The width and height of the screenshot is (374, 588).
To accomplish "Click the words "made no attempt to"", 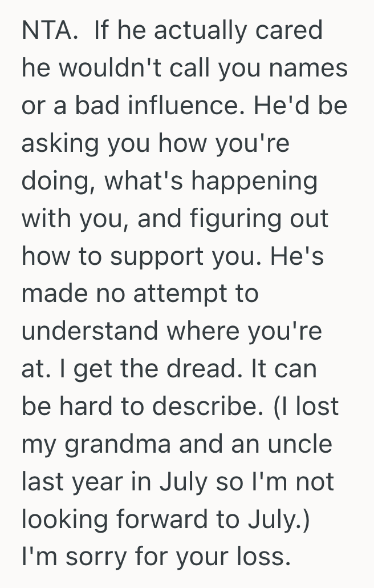I will [x=140, y=295].
